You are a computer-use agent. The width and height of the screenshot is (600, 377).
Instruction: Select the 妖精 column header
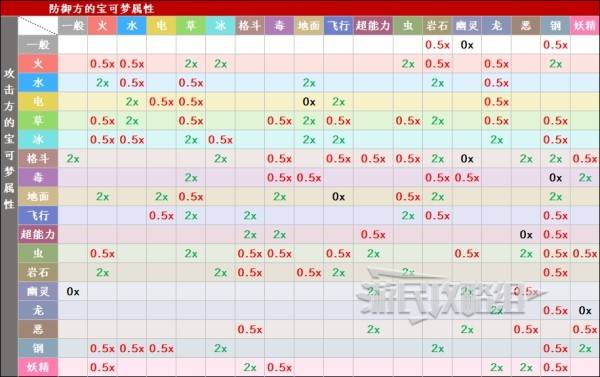[x=585, y=26]
